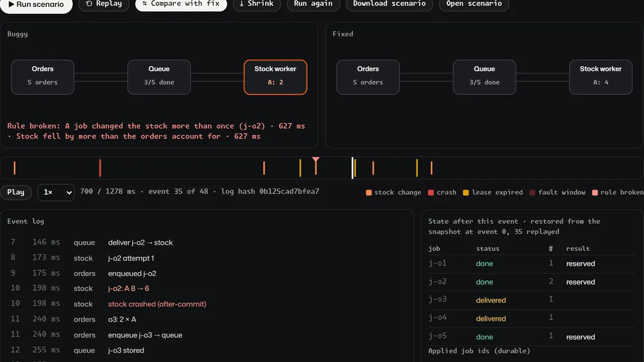Screen dimensions: 644x362
Task: Select Stock worker node in Fixed panel
Action: tap(600, 77)
